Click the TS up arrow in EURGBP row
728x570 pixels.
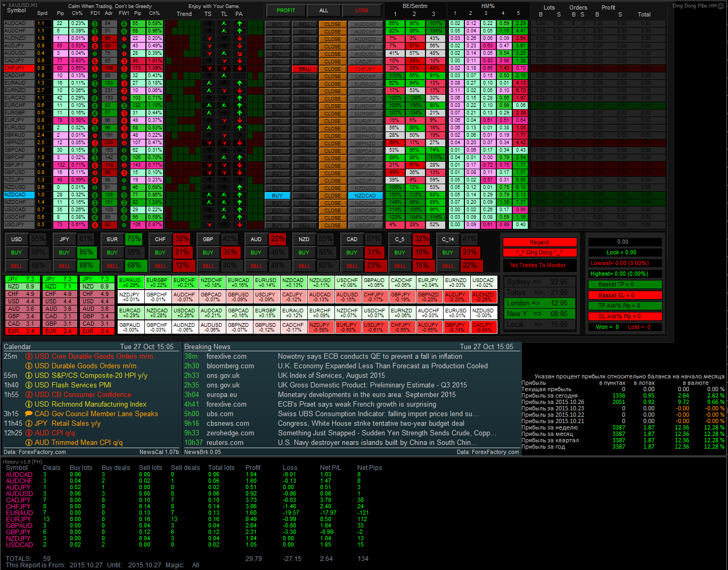pos(209,113)
